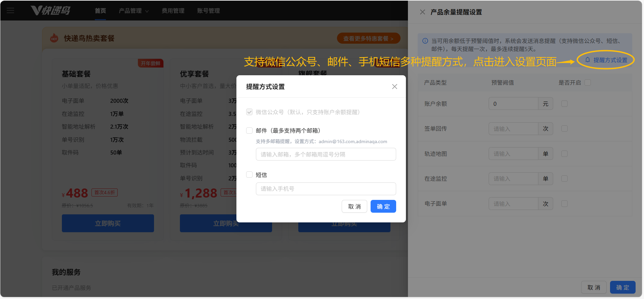Screen dimensions: 644x299
Task: Click 确定 in the reminder dialog
Action: (x=383, y=206)
